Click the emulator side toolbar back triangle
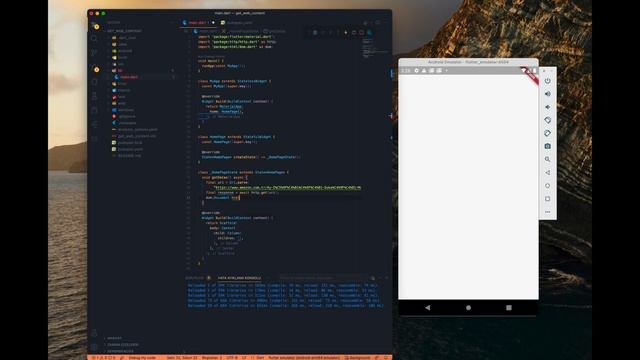 tap(548, 173)
